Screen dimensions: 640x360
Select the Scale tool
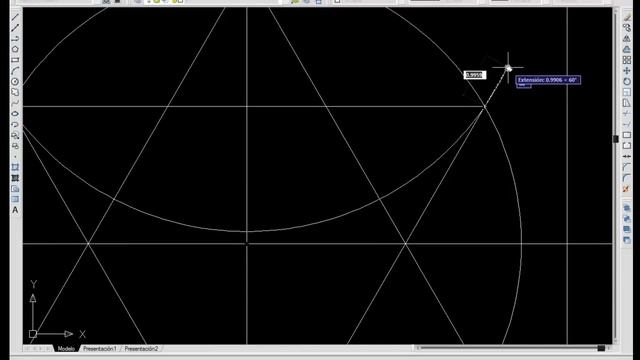click(627, 92)
